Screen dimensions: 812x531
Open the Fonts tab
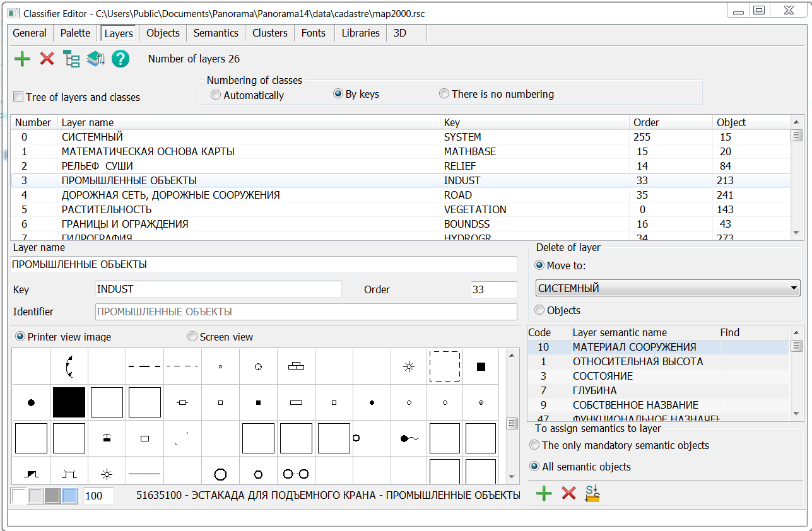tap(314, 33)
